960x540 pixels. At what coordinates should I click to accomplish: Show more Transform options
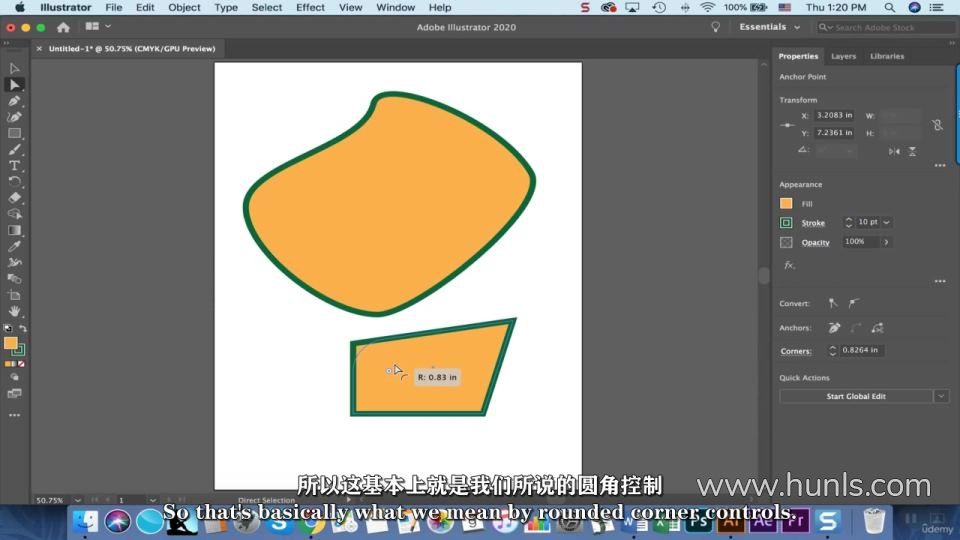click(940, 165)
